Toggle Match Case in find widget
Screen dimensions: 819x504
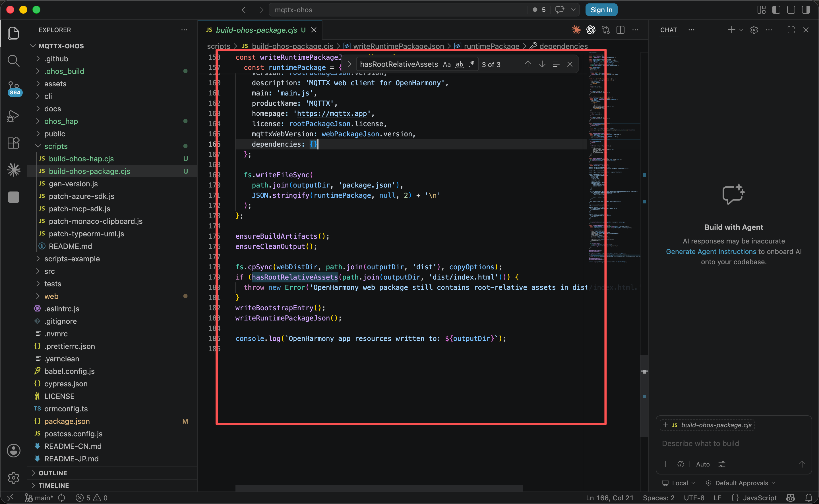click(x=447, y=64)
